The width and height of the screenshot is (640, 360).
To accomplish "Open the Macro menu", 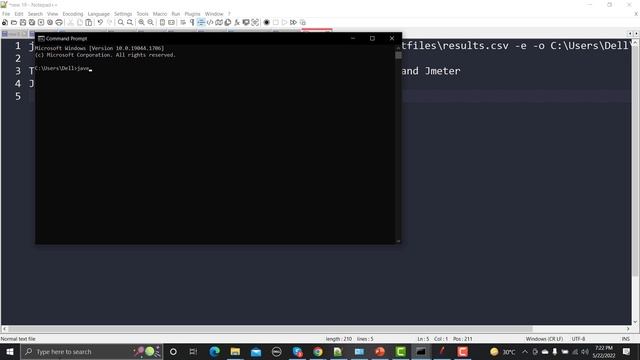I will (x=160, y=14).
